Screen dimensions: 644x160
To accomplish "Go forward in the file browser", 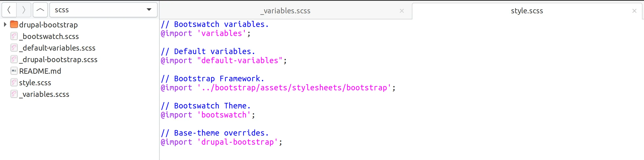I will [24, 10].
